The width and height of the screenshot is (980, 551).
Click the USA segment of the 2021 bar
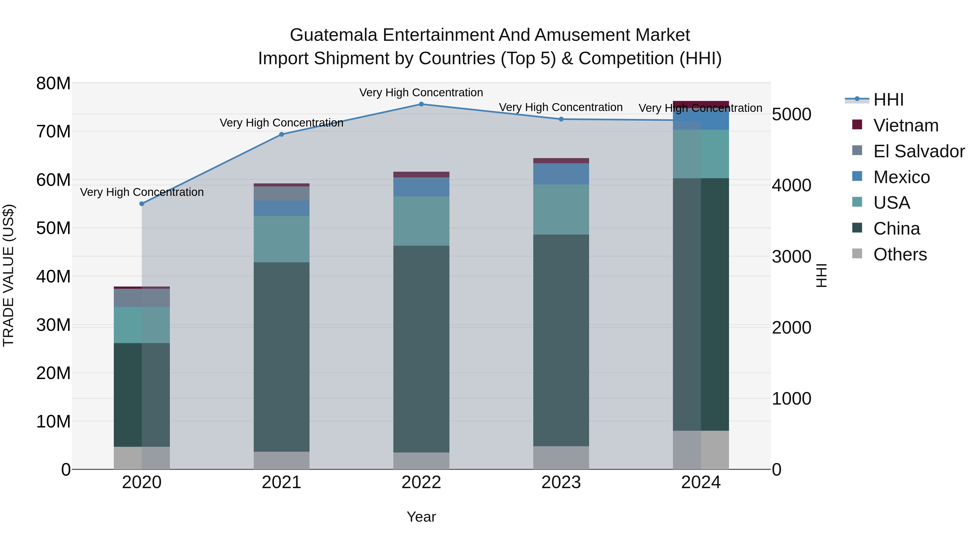click(x=281, y=239)
